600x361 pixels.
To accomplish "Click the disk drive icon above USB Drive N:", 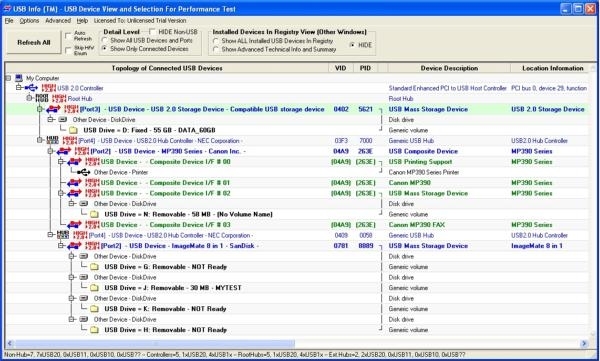I will [x=83, y=204].
